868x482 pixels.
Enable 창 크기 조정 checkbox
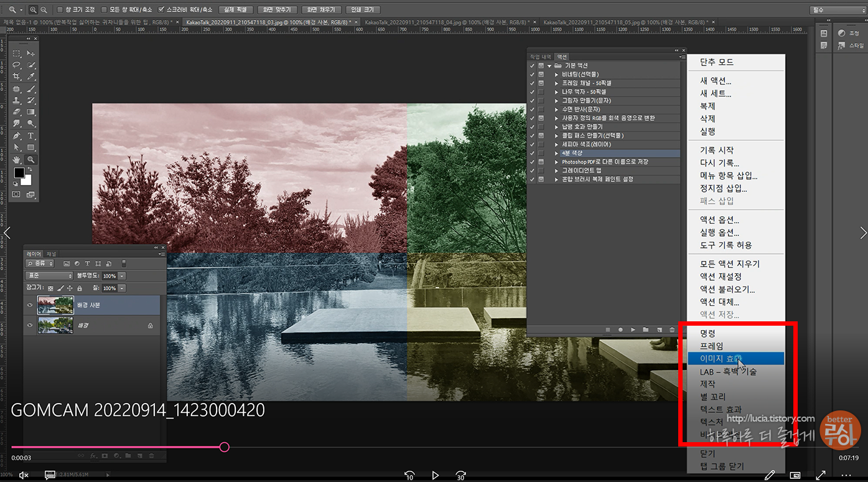60,10
